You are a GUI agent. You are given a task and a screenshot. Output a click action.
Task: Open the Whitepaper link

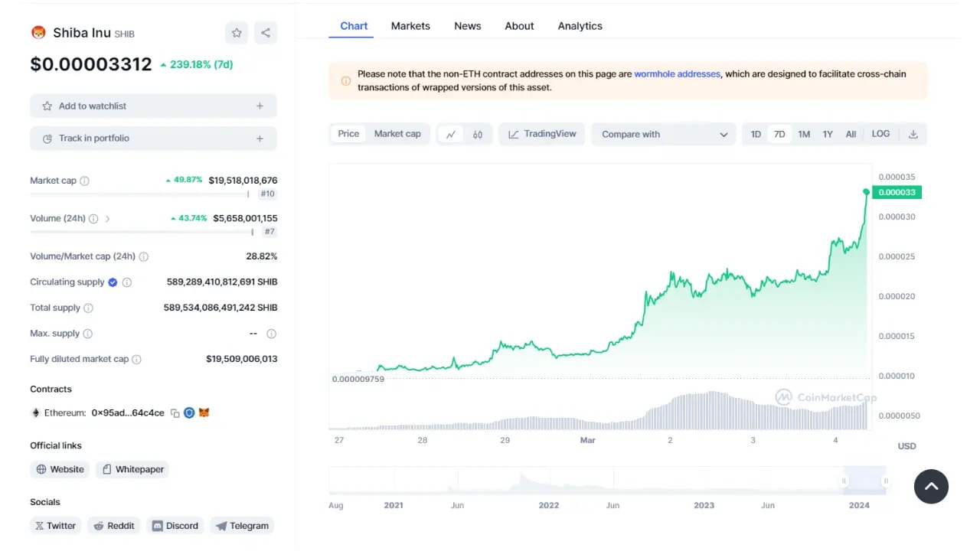tap(132, 469)
